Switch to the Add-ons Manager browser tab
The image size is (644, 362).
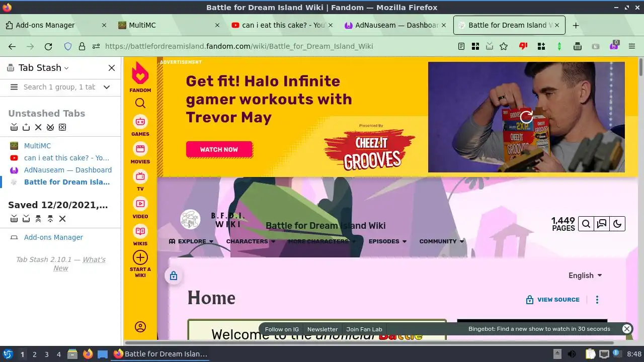[x=55, y=25]
